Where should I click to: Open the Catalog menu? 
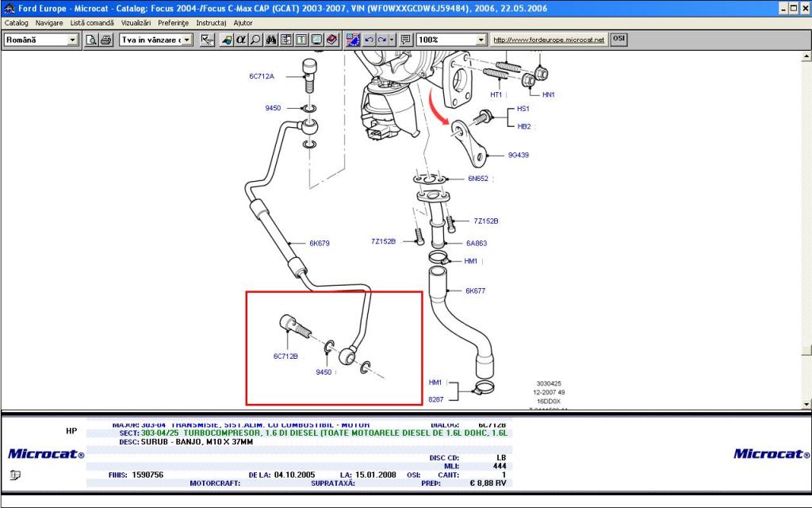[16, 23]
